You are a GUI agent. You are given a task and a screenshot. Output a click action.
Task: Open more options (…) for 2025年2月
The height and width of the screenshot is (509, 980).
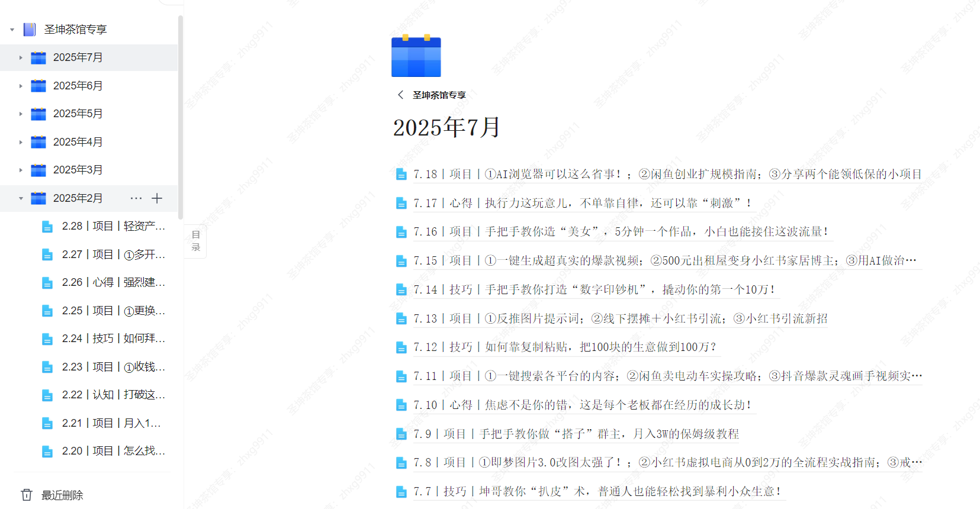pos(136,198)
